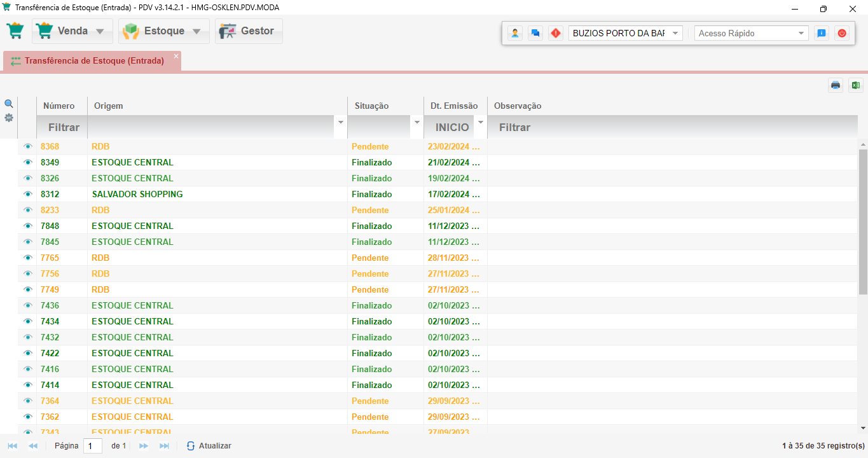Open the BUZIOS PORTO DA BAR store dropdown
868x458 pixels.
click(x=625, y=33)
